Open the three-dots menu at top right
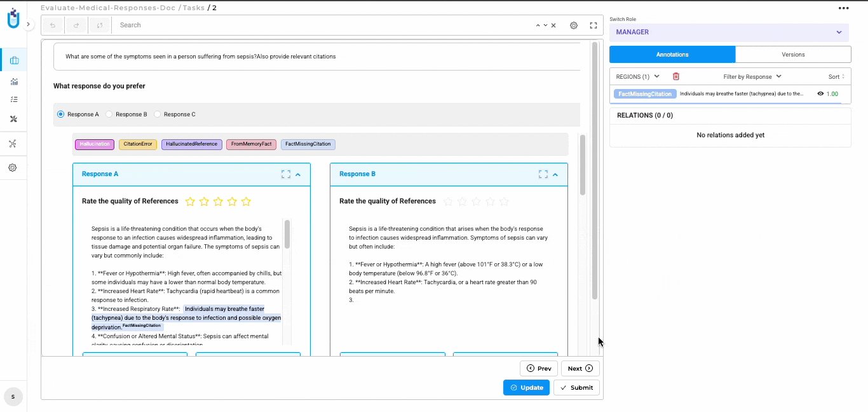 coord(843,8)
